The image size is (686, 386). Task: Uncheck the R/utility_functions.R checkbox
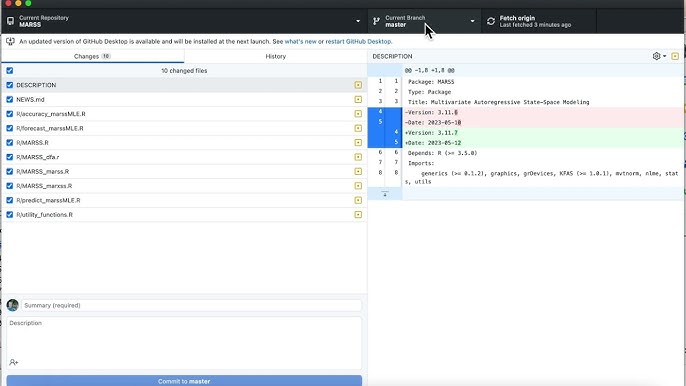click(10, 214)
